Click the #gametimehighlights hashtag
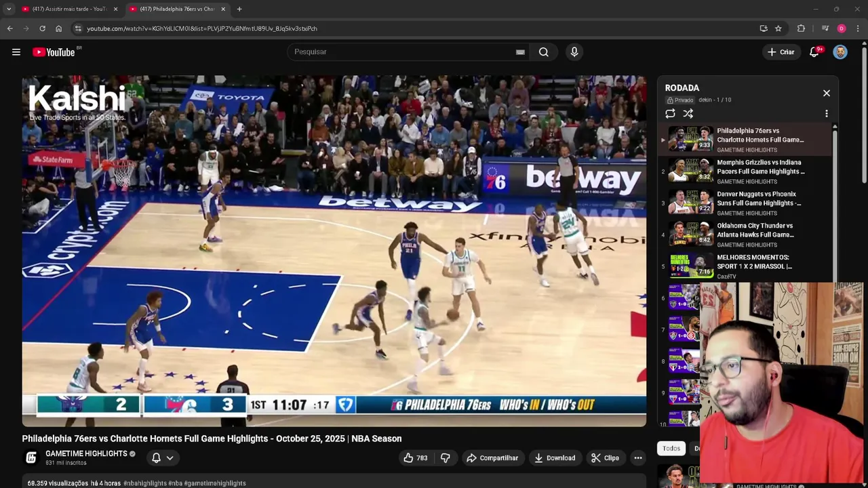868x488 pixels. tap(215, 483)
